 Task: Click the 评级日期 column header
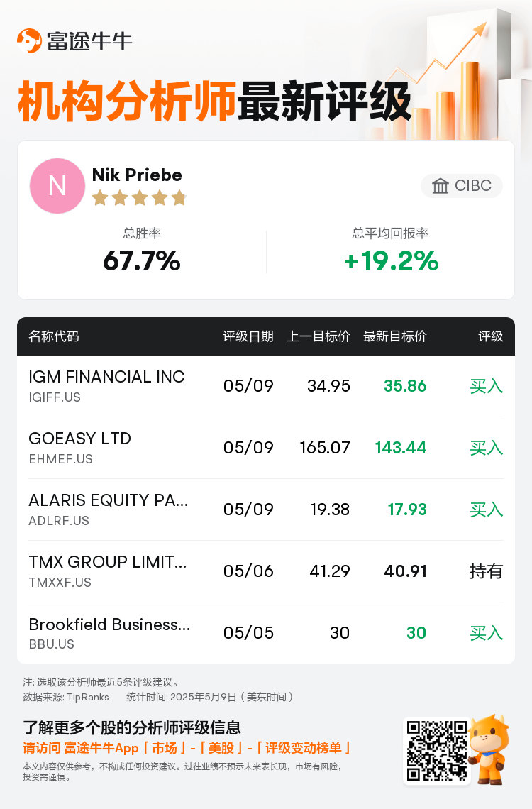coord(248,336)
